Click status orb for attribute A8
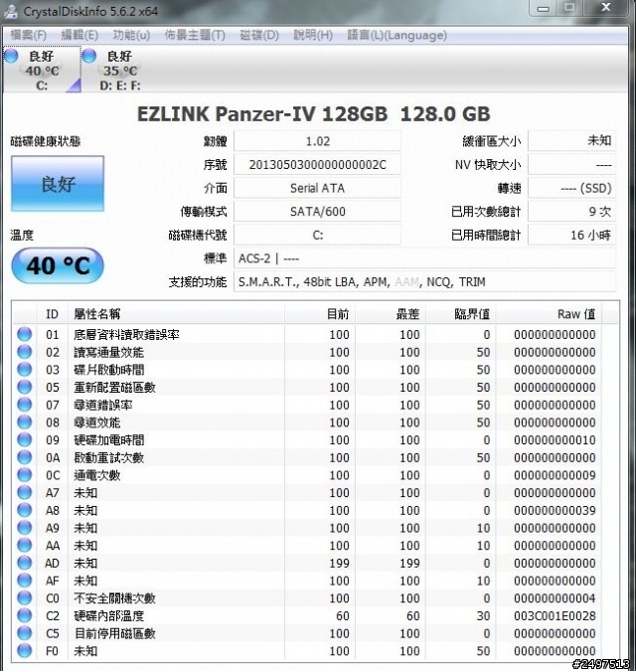This screenshot has height=672, width=636. 25,510
